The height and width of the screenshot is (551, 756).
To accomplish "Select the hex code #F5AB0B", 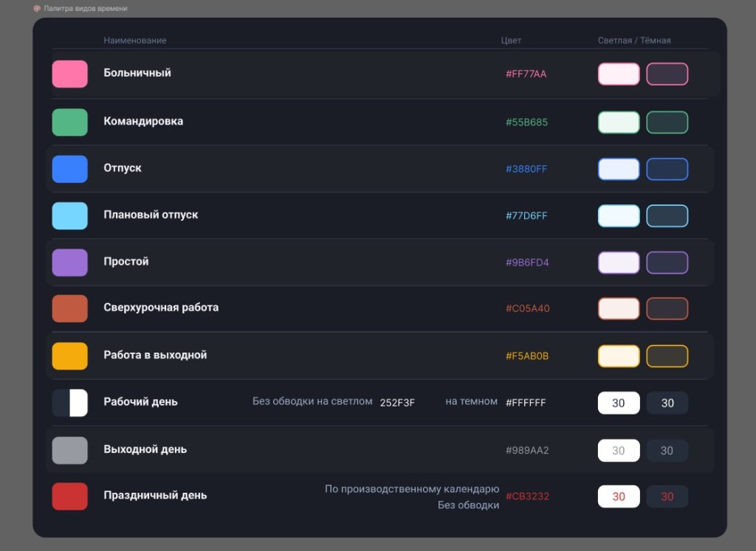I will 527,356.
